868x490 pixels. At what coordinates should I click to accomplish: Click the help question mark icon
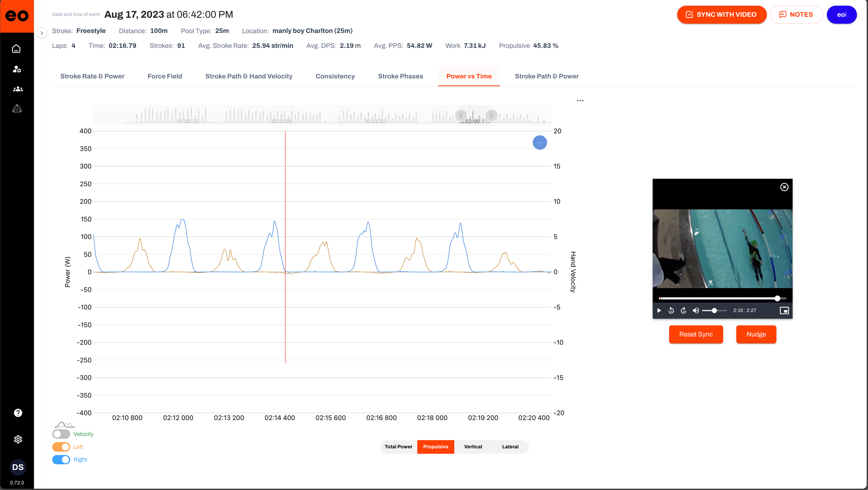[18, 413]
